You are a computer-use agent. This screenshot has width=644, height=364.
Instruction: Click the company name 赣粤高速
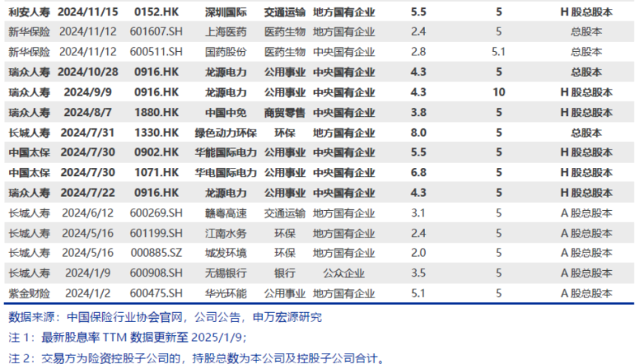(226, 213)
